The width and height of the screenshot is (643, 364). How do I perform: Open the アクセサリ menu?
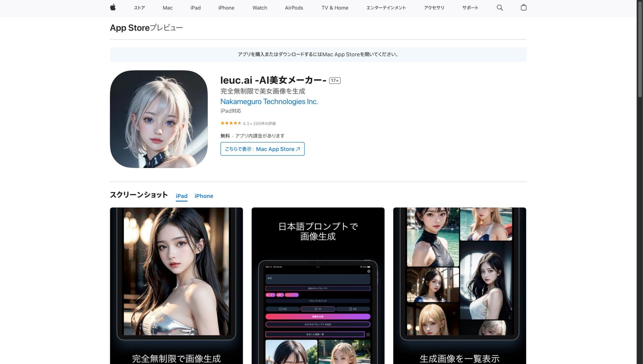(x=434, y=8)
